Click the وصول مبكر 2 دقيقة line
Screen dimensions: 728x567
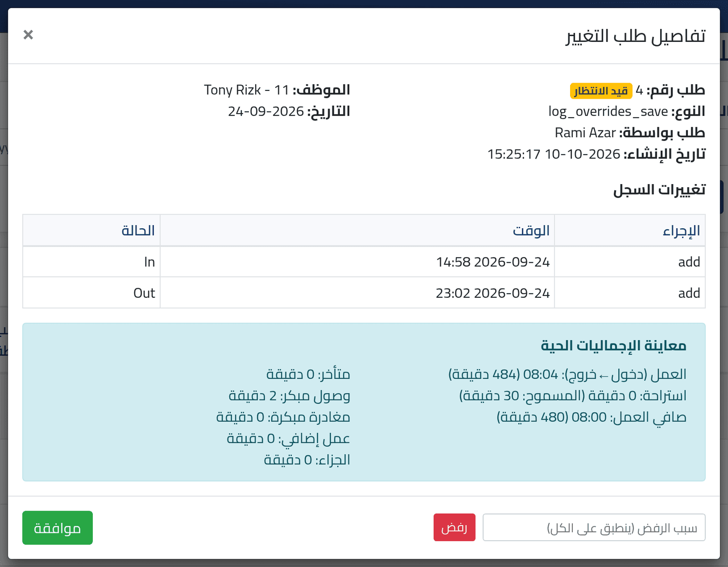[289, 396]
